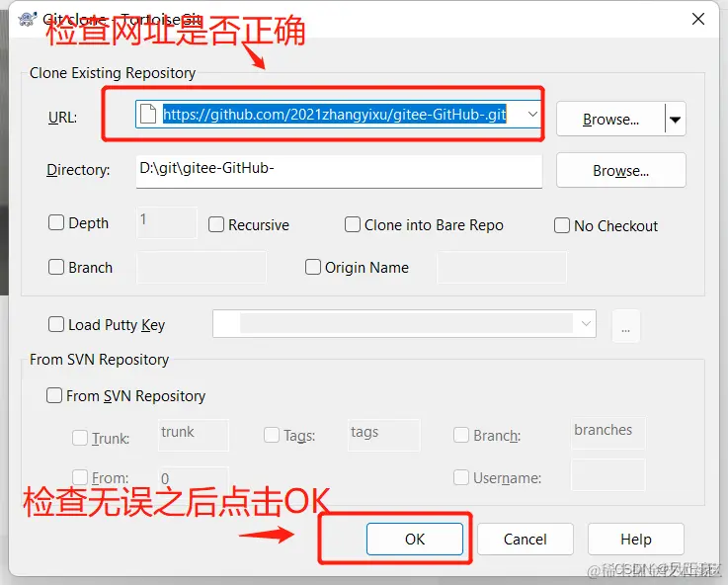Open the arrow menu beside URL Browse
This screenshot has height=585, width=728.
[676, 119]
